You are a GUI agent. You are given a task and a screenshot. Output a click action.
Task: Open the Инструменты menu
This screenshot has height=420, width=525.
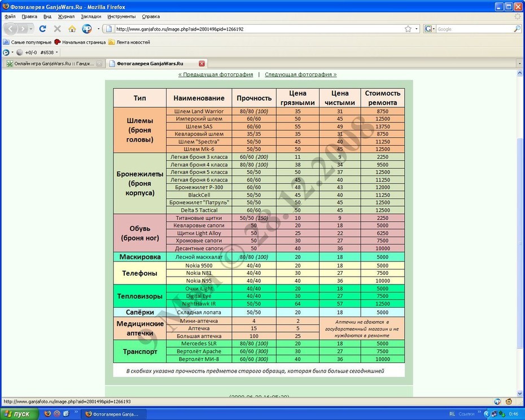pyautogui.click(x=121, y=16)
